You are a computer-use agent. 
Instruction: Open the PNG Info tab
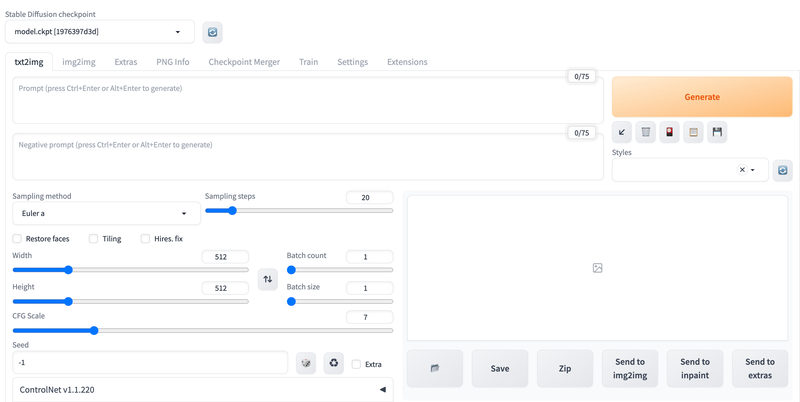click(173, 62)
